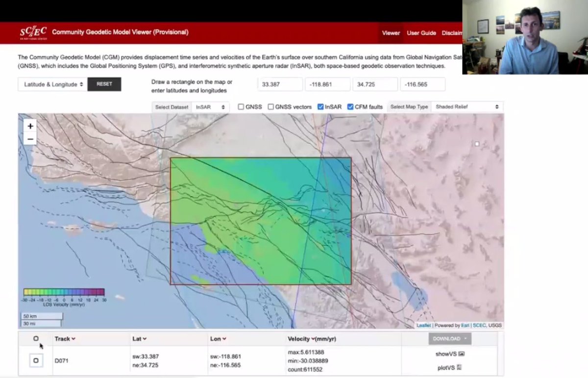588x378 pixels.
Task: Click the count:611552 value
Action: 305,369
